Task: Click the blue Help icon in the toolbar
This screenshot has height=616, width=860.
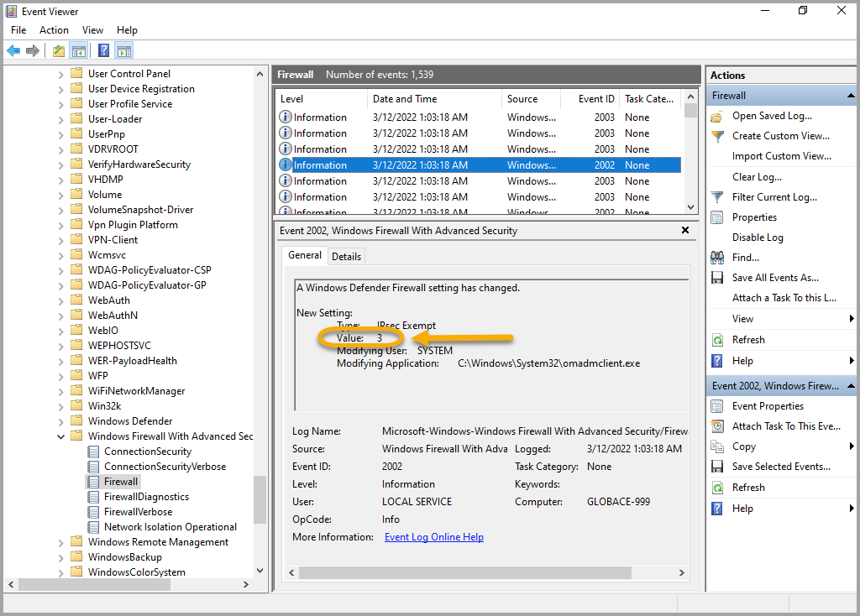Action: tap(103, 51)
